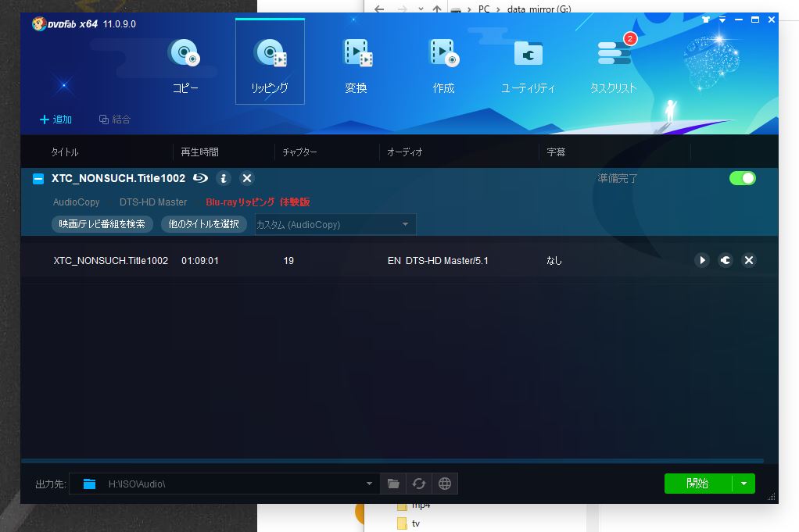Image resolution: width=799 pixels, height=532 pixels.
Task: Click the タイトル column header
Action: tap(65, 152)
